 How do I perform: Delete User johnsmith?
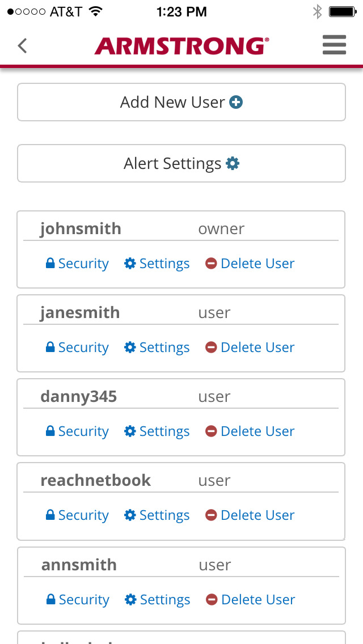pos(257,264)
